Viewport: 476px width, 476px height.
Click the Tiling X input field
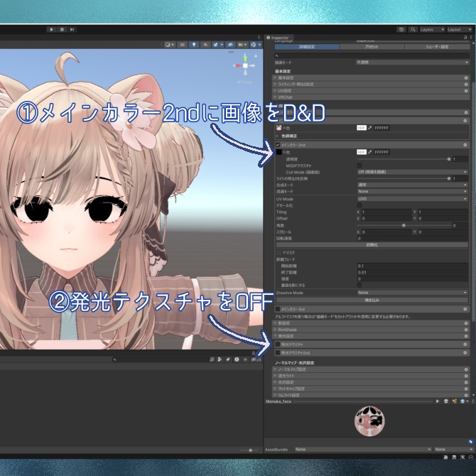tap(386, 212)
